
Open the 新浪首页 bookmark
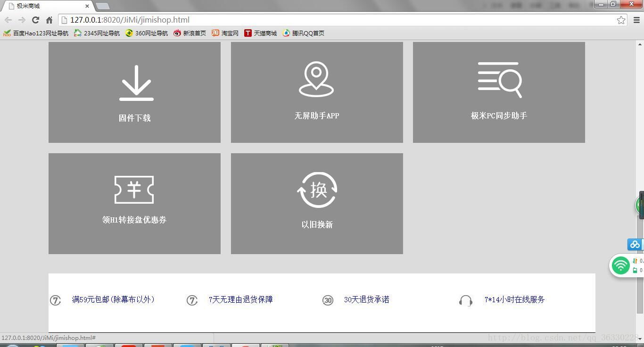[x=190, y=33]
